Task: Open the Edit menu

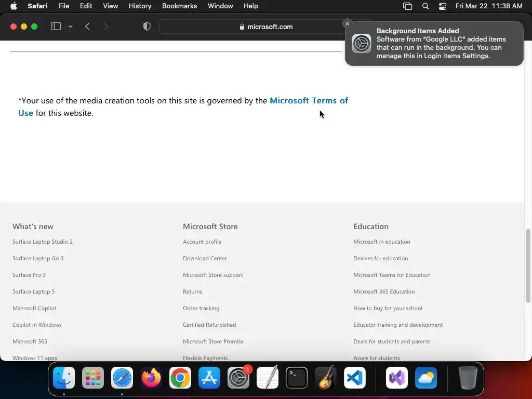Action: 86,6
